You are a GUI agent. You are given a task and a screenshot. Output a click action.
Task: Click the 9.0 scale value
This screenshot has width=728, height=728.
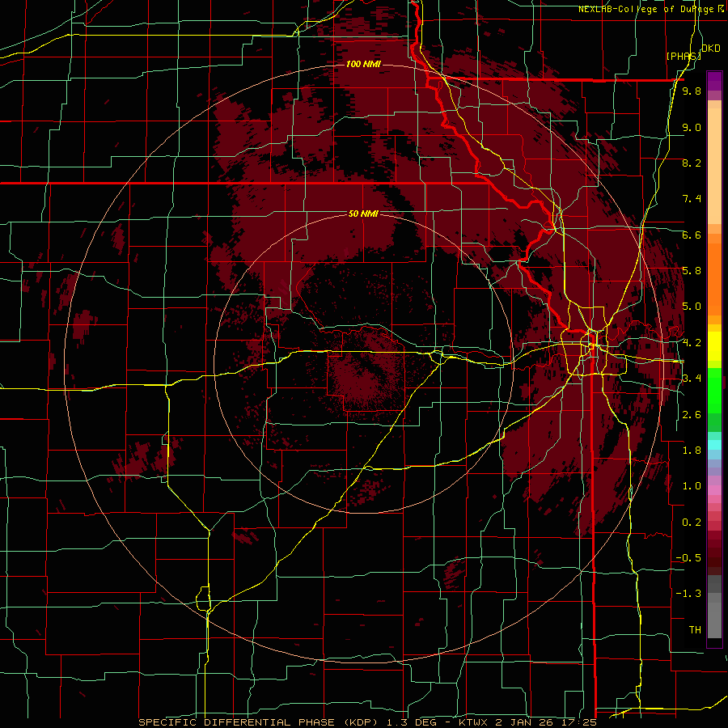point(692,127)
